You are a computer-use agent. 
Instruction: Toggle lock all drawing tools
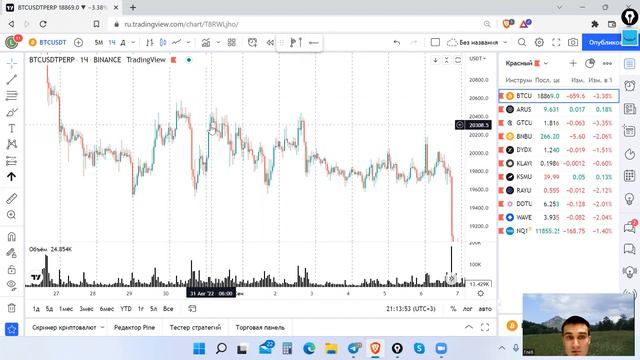[11, 269]
